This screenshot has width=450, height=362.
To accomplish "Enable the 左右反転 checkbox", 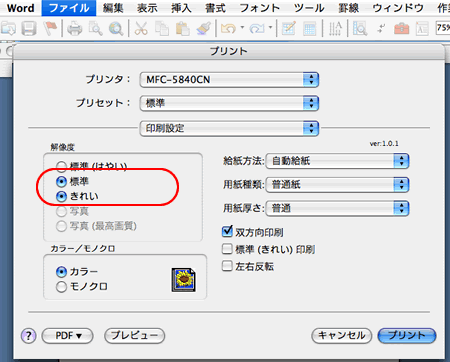I will point(227,266).
